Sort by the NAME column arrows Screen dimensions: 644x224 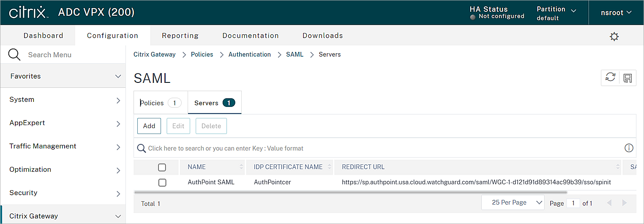(x=241, y=167)
